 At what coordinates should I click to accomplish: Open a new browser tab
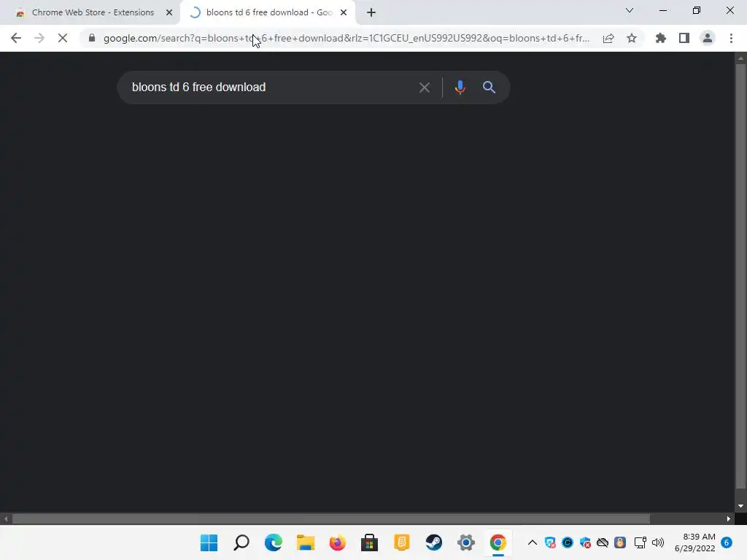371,12
